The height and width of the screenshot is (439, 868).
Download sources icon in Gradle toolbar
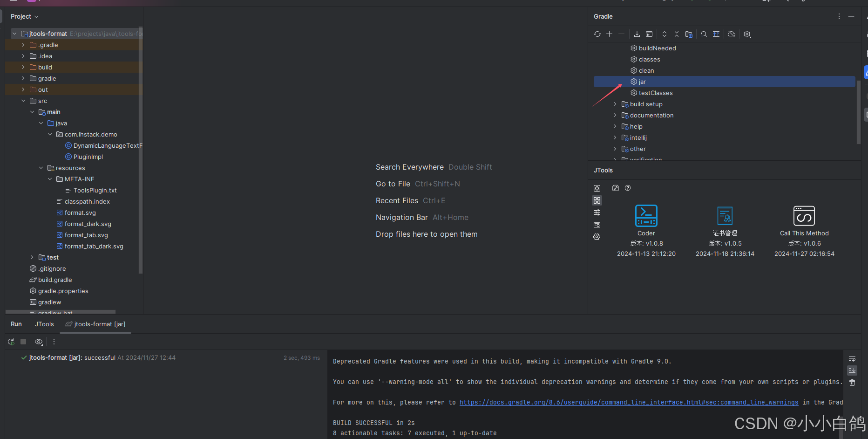(x=637, y=34)
